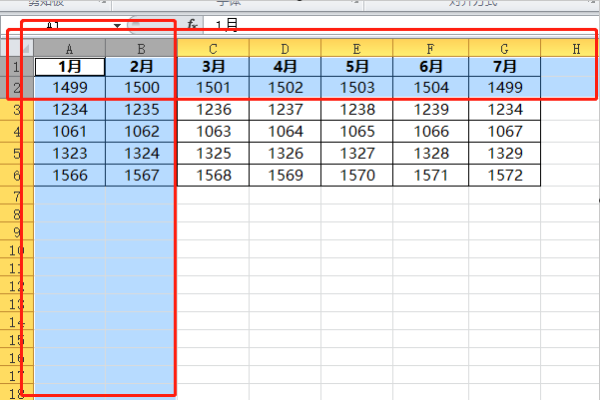Click cell A1 containing 1月
Screen dimensions: 600x400
pyautogui.click(x=70, y=67)
